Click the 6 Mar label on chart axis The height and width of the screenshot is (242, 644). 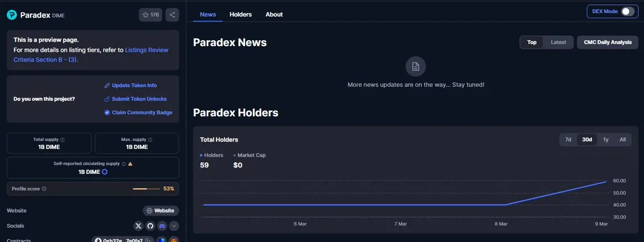pos(300,224)
